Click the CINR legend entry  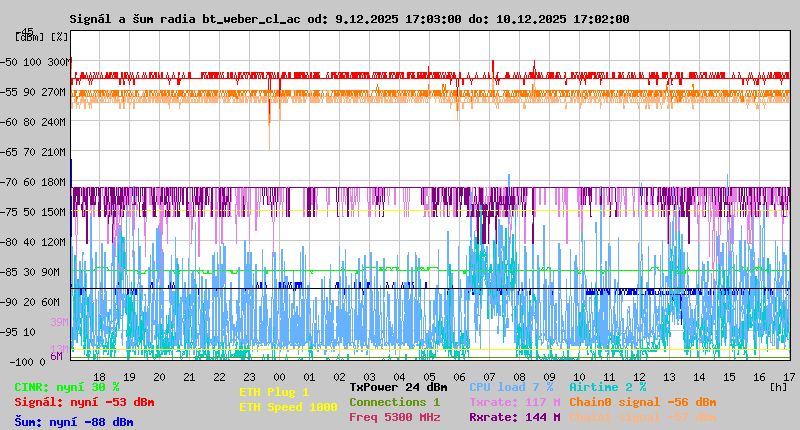pyautogui.click(x=67, y=387)
